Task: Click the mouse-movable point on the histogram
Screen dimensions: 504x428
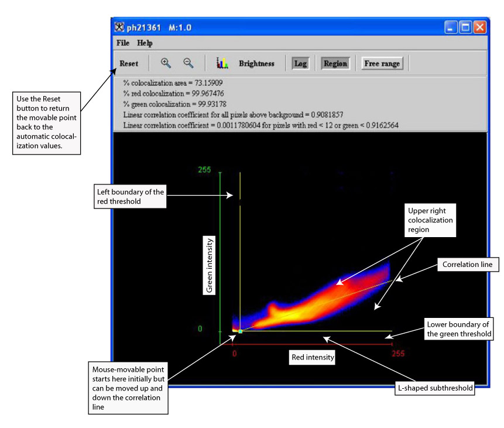Action: tap(240, 331)
